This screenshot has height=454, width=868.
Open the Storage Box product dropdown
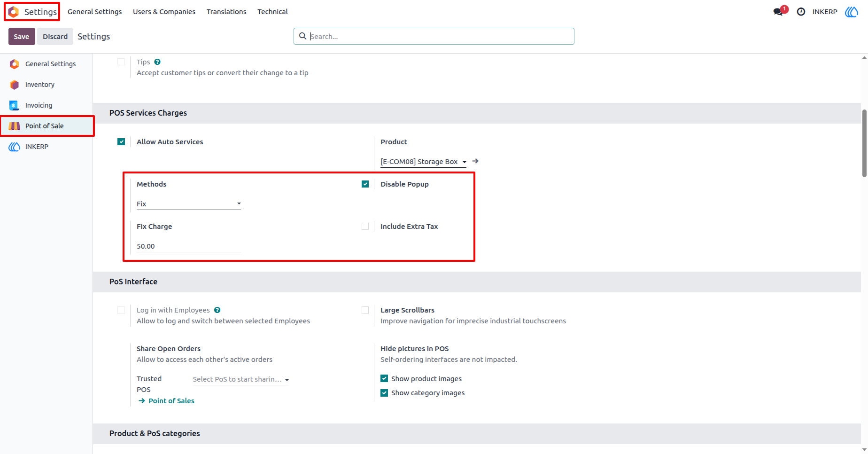(423, 162)
